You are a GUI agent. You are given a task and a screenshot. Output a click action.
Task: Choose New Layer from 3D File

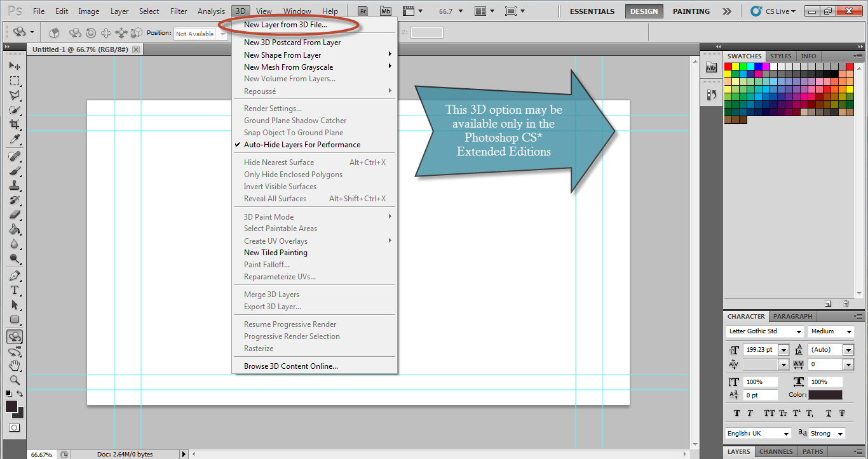coord(285,25)
